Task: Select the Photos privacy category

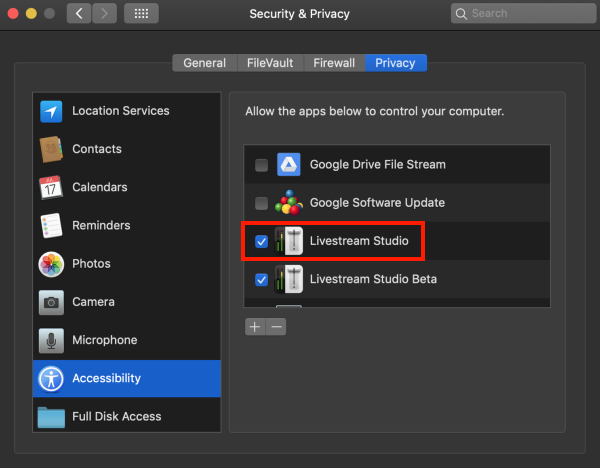Action: pyautogui.click(x=127, y=264)
